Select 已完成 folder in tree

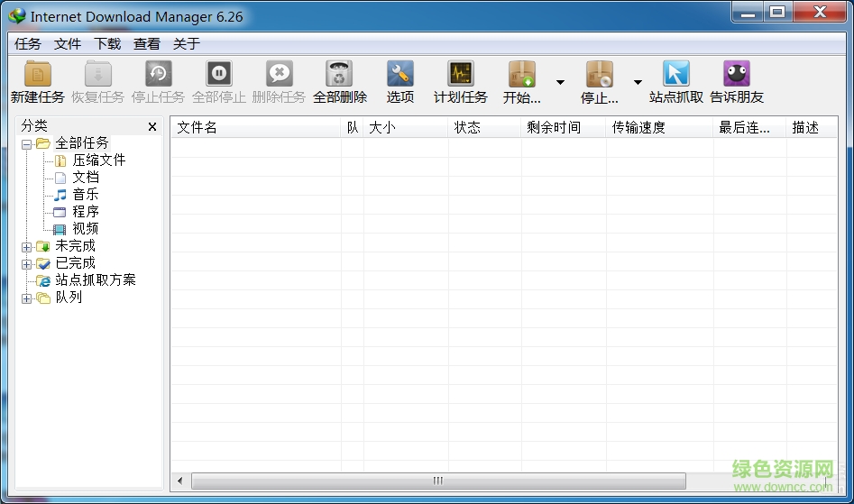pyautogui.click(x=75, y=263)
